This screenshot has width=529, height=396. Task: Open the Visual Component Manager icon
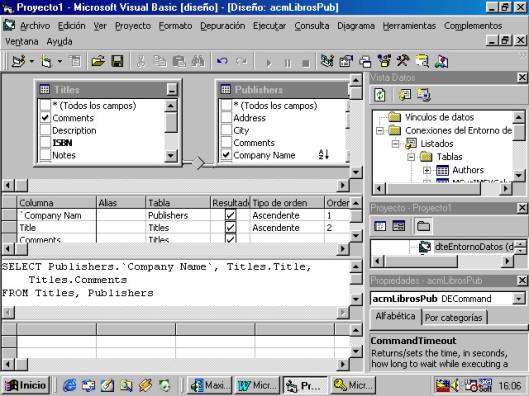point(441,61)
